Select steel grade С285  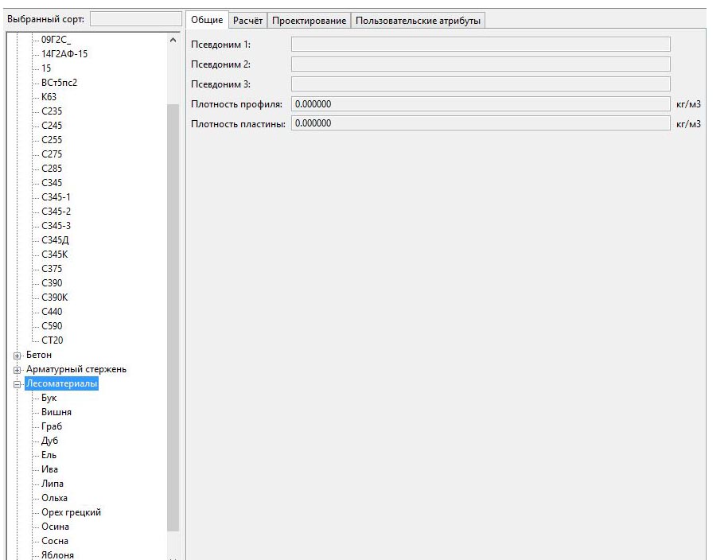point(52,169)
